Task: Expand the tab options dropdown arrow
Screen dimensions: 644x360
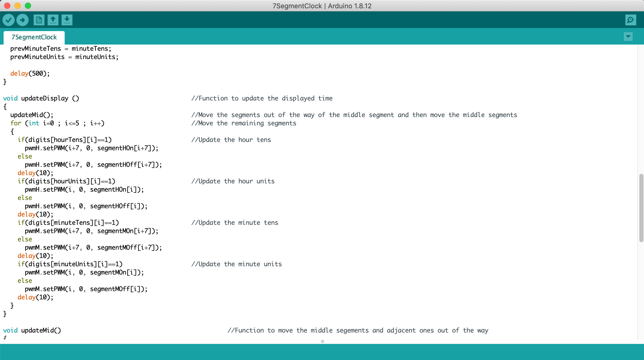Action: coord(628,37)
